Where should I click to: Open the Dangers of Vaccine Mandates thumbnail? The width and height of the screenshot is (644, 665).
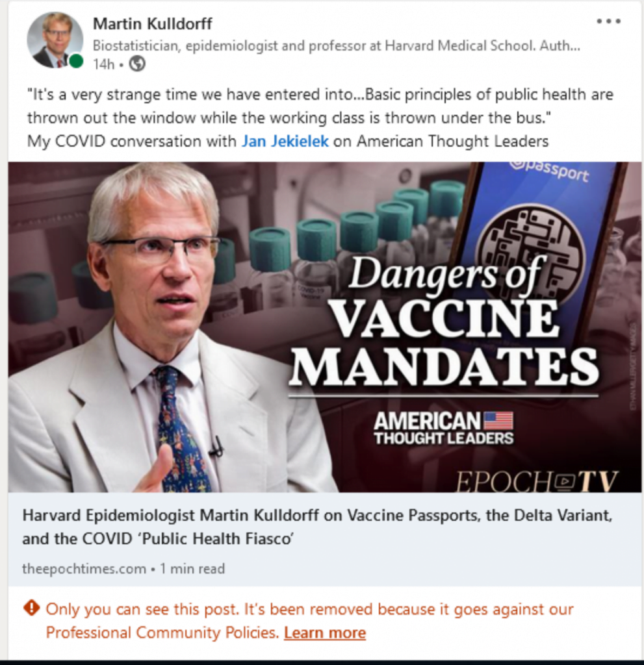click(325, 327)
